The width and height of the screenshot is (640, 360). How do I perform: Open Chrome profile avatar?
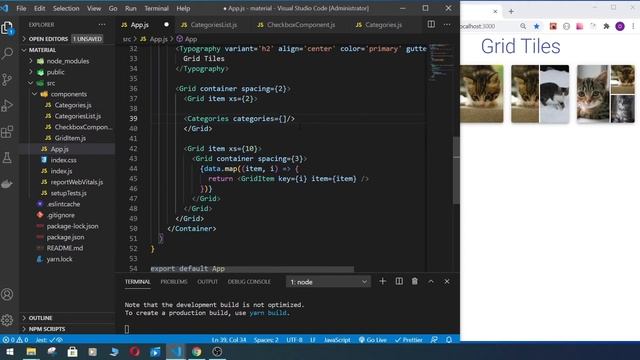(x=620, y=26)
